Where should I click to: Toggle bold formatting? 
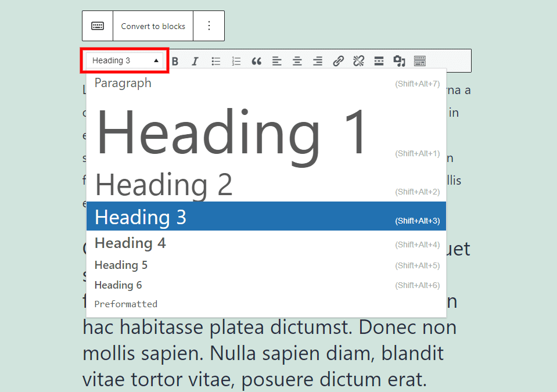175,61
